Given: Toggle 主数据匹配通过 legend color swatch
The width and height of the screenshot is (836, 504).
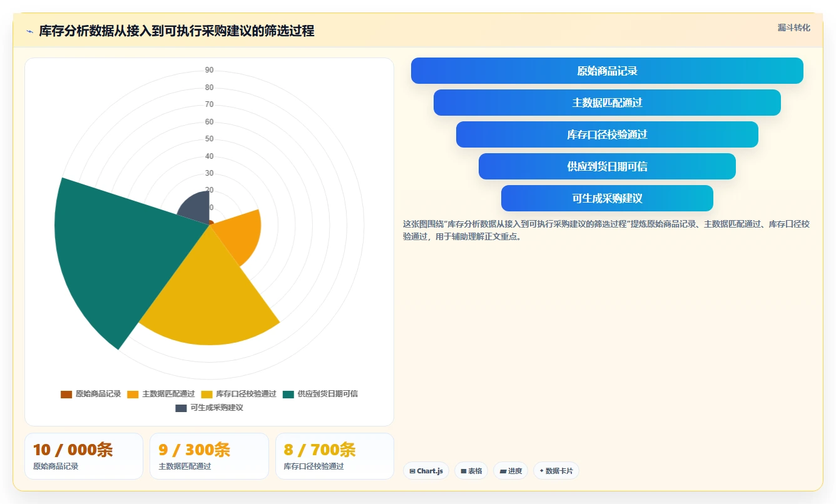Looking at the screenshot, I should (x=133, y=394).
